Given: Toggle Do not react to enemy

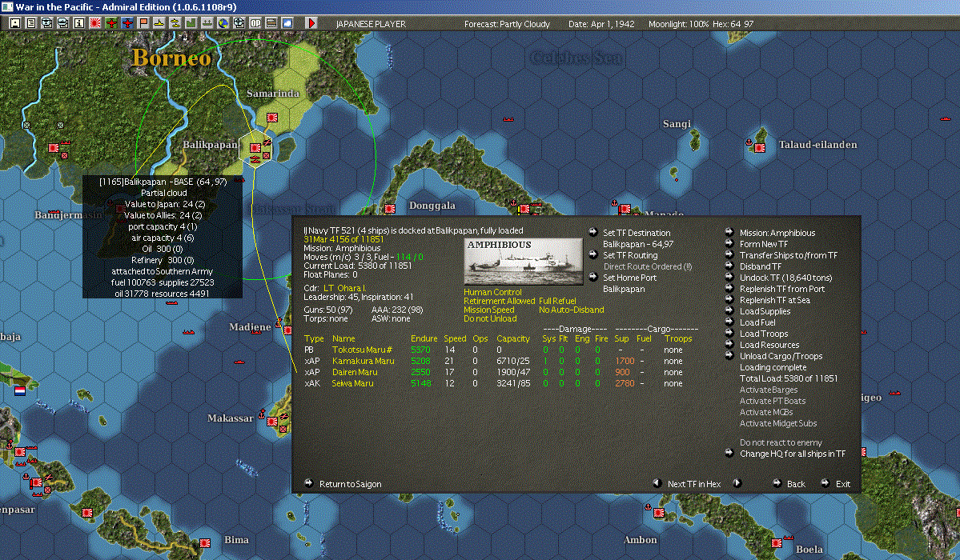Looking at the screenshot, I should pyautogui.click(x=781, y=442).
